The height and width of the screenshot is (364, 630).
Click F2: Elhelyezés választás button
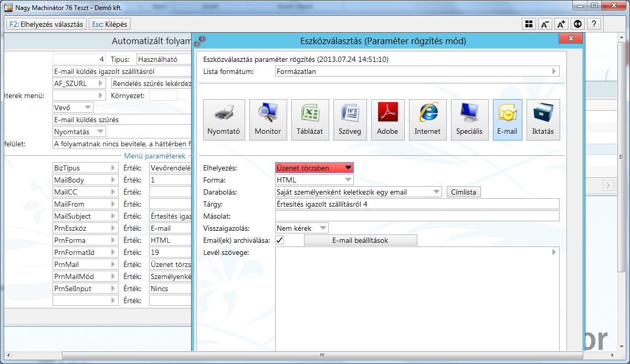pyautogui.click(x=46, y=24)
